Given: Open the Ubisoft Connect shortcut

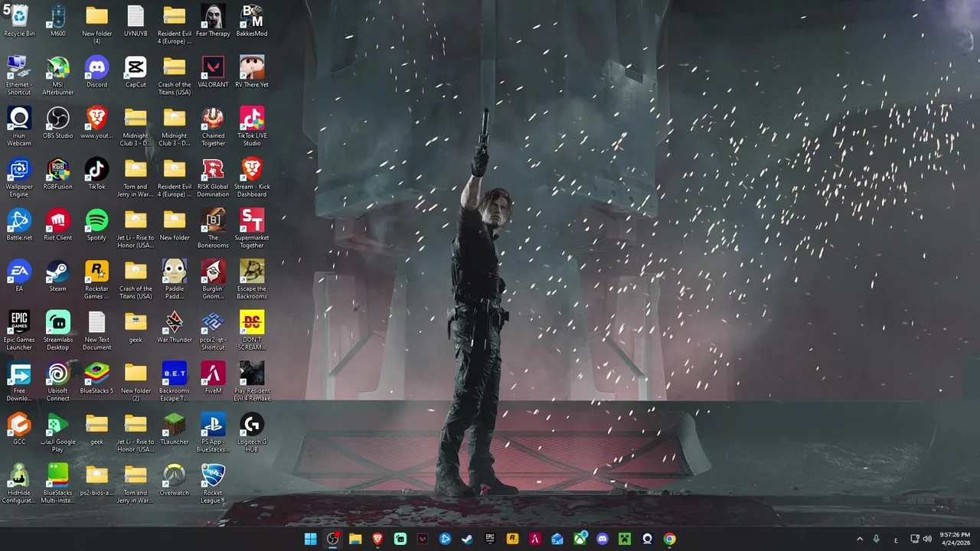Looking at the screenshot, I should 58,382.
